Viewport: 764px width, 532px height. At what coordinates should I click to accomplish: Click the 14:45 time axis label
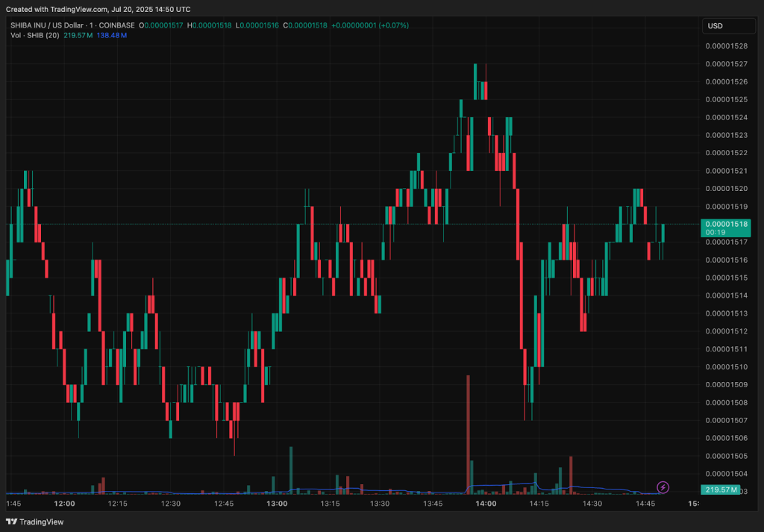645,504
